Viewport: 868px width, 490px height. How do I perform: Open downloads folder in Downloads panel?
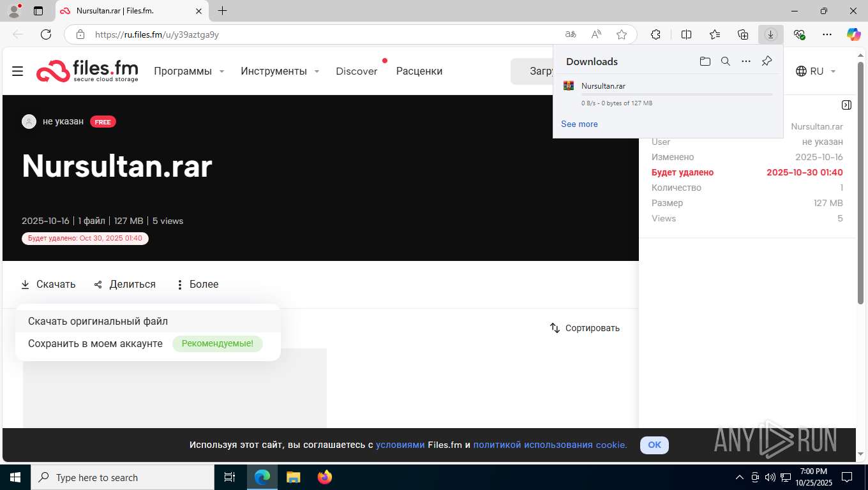click(x=705, y=61)
